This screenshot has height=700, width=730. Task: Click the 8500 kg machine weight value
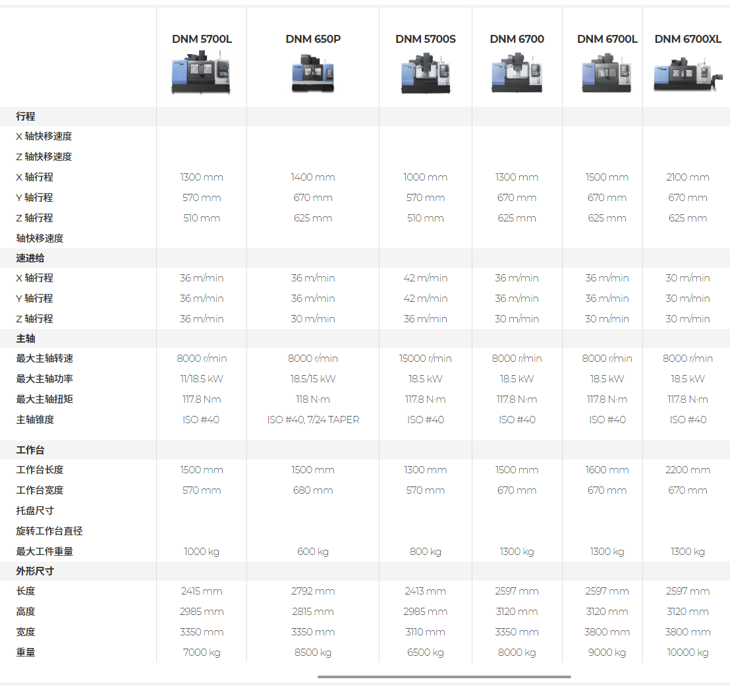tap(313, 653)
